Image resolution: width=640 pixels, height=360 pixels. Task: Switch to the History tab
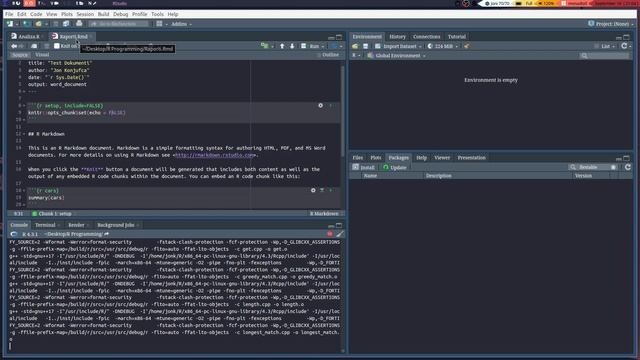click(x=397, y=37)
